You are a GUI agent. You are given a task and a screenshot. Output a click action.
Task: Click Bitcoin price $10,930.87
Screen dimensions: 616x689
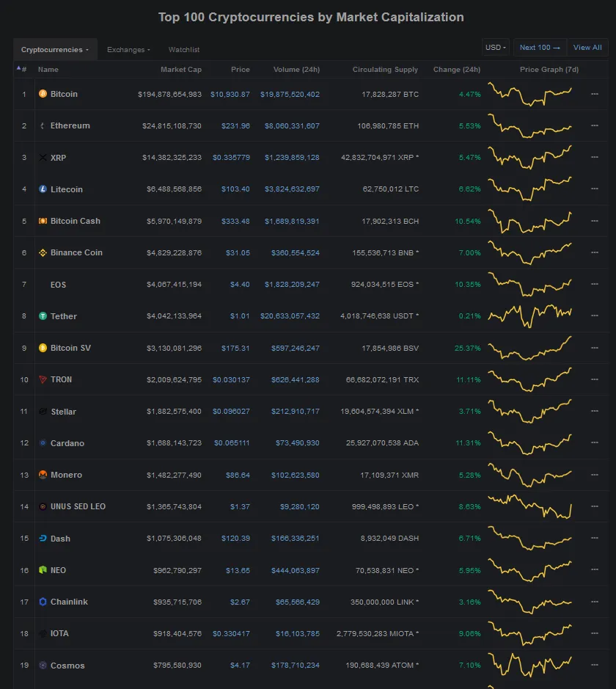pos(230,94)
